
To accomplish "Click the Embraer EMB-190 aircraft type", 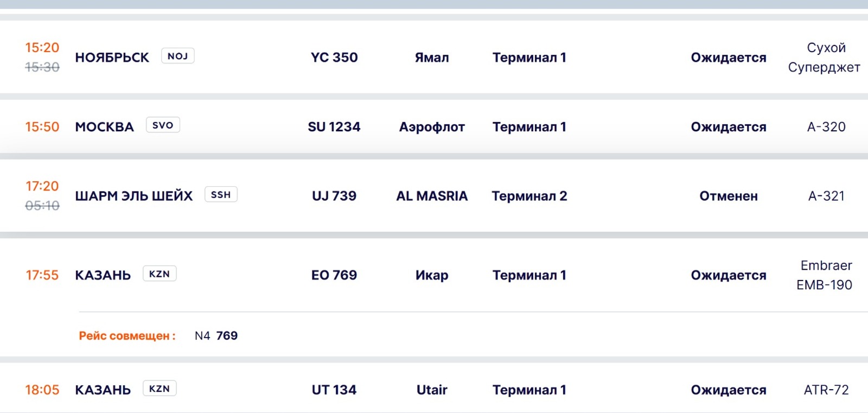I will pyautogui.click(x=826, y=275).
